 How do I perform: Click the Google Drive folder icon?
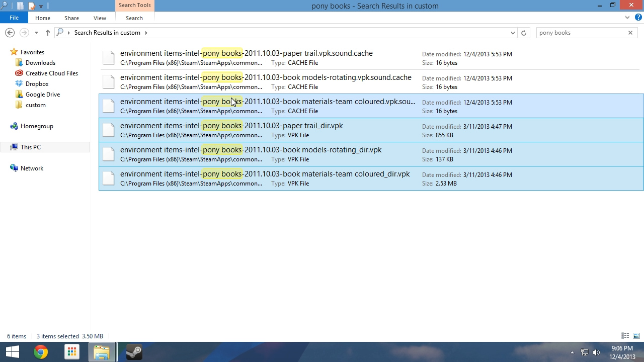[x=19, y=95]
